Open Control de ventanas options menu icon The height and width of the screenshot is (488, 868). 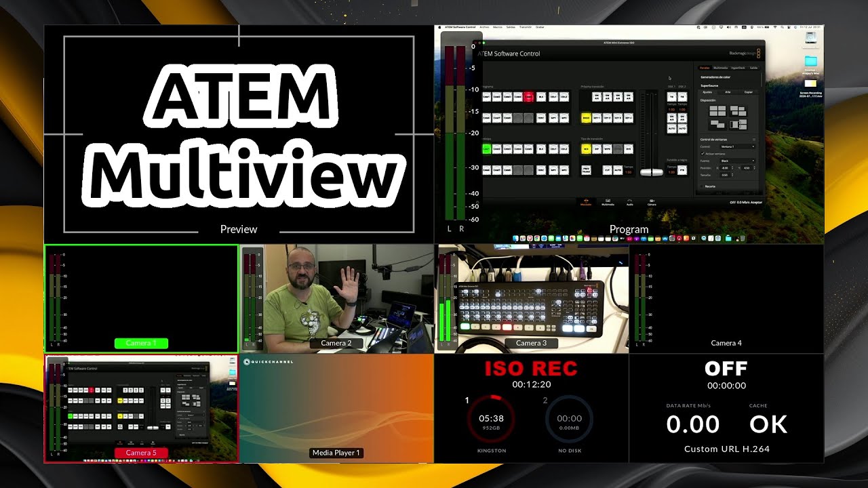[x=754, y=140]
